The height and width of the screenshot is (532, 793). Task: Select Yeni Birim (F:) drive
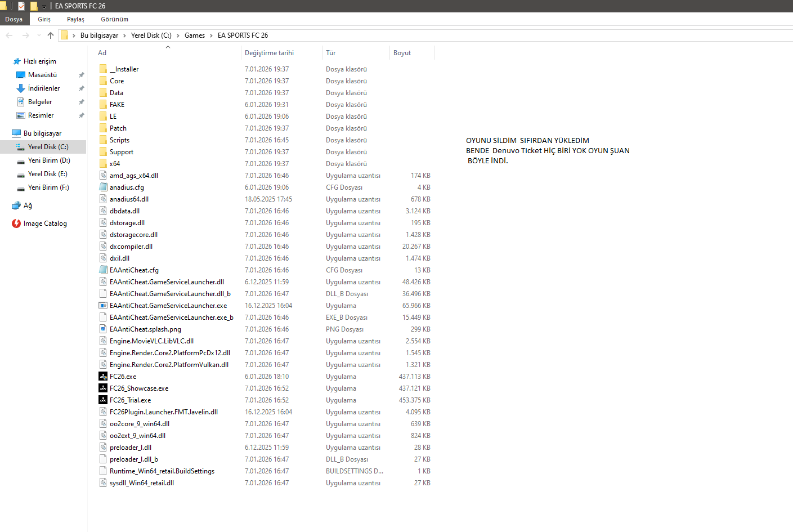tap(48, 187)
